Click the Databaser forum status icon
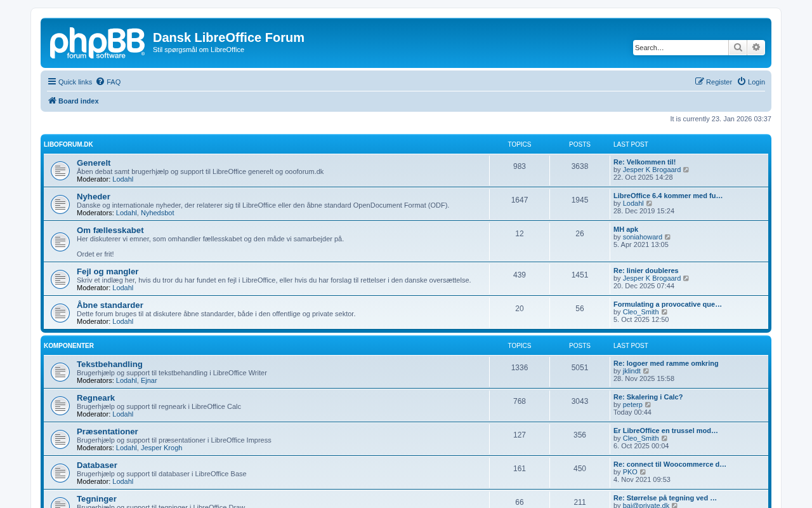The width and height of the screenshot is (812, 508). click(x=60, y=473)
